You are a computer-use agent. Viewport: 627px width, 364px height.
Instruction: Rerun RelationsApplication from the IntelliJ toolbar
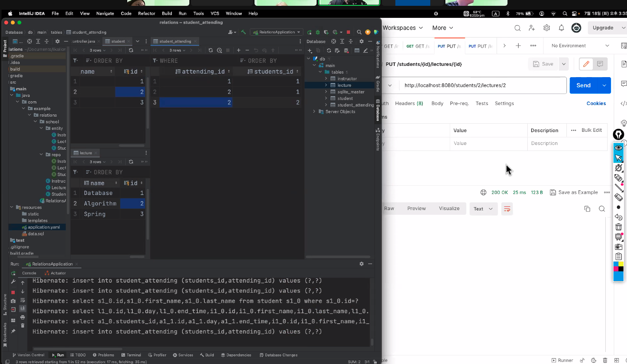pyautogui.click(x=309, y=32)
